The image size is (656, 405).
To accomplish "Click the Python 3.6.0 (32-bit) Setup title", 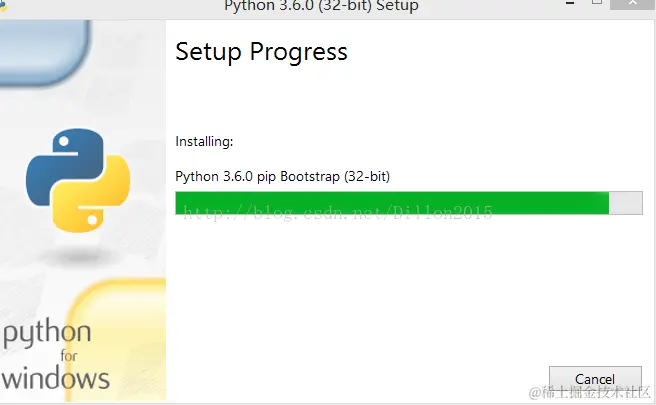I will (x=321, y=6).
